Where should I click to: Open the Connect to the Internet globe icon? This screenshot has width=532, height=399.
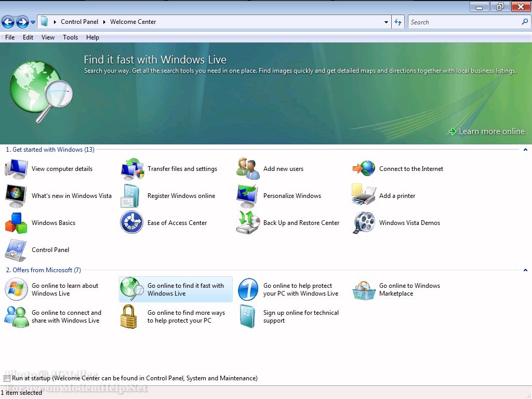(364, 169)
